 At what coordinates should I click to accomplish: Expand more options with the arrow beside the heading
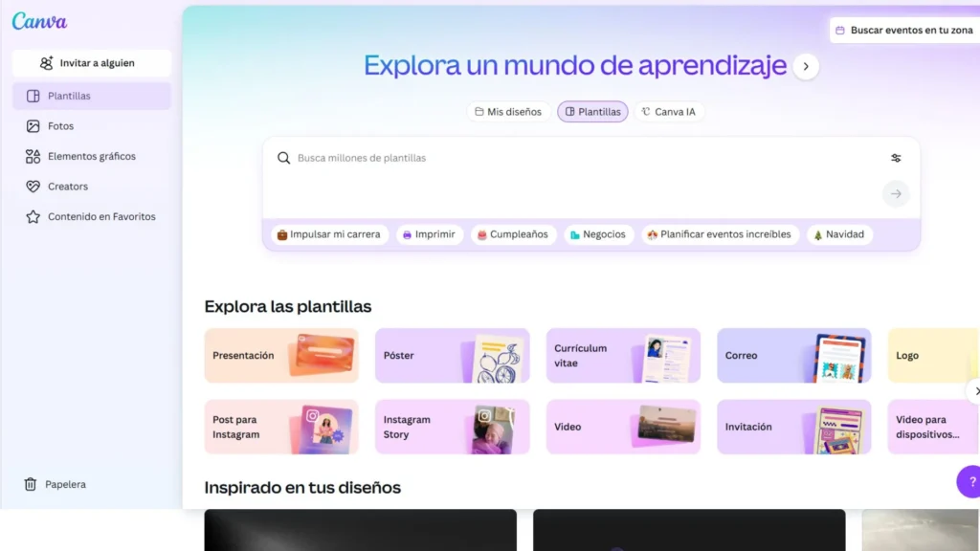click(807, 66)
